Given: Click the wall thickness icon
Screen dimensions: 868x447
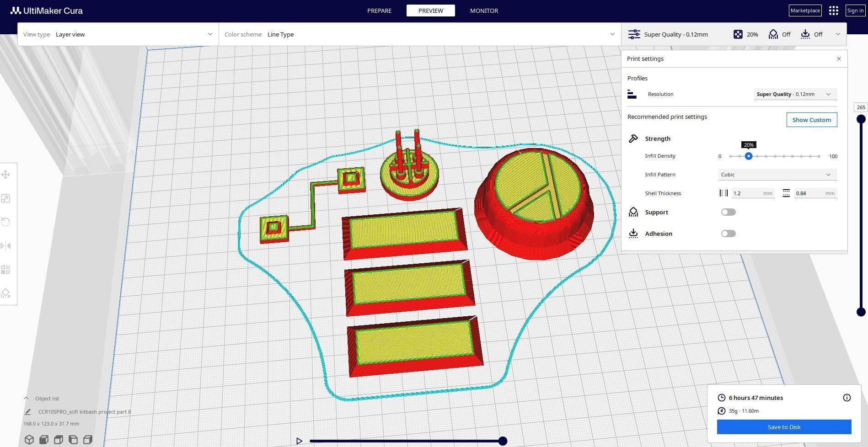Looking at the screenshot, I should [723, 193].
